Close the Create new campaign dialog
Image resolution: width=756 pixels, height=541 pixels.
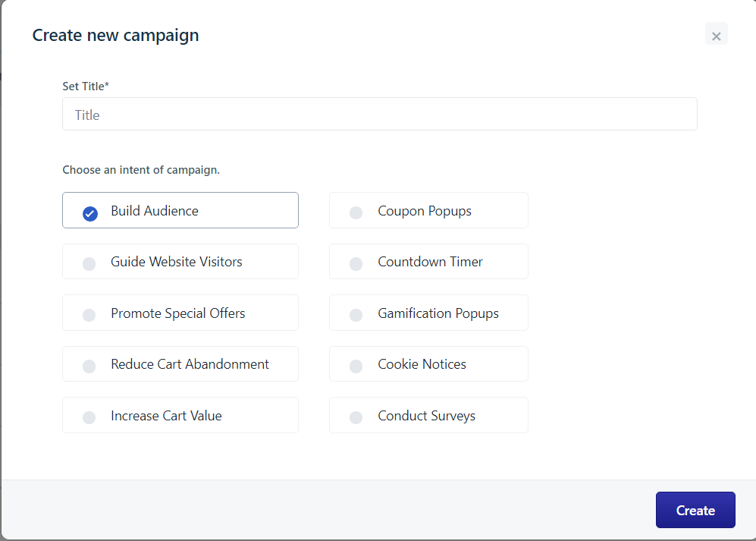pos(716,34)
